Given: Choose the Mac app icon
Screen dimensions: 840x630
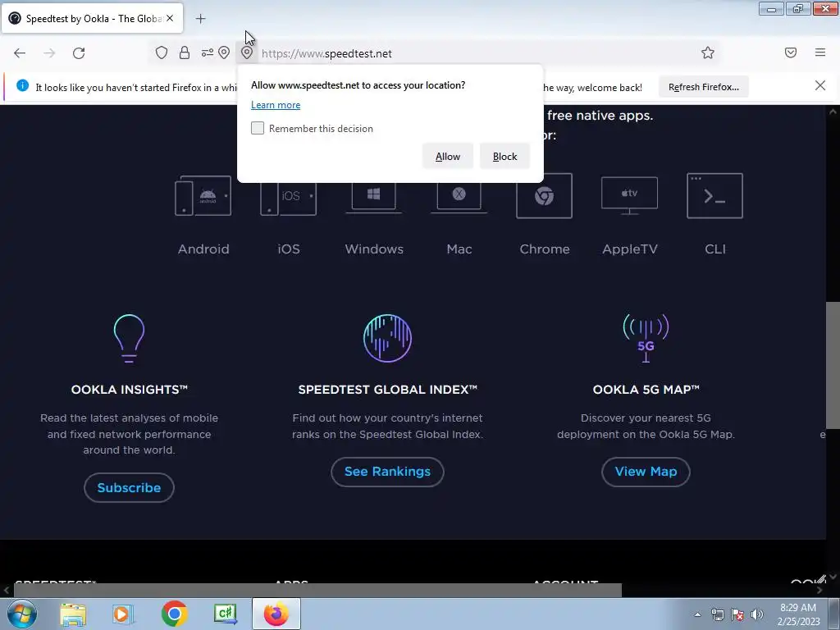Looking at the screenshot, I should (x=459, y=197).
